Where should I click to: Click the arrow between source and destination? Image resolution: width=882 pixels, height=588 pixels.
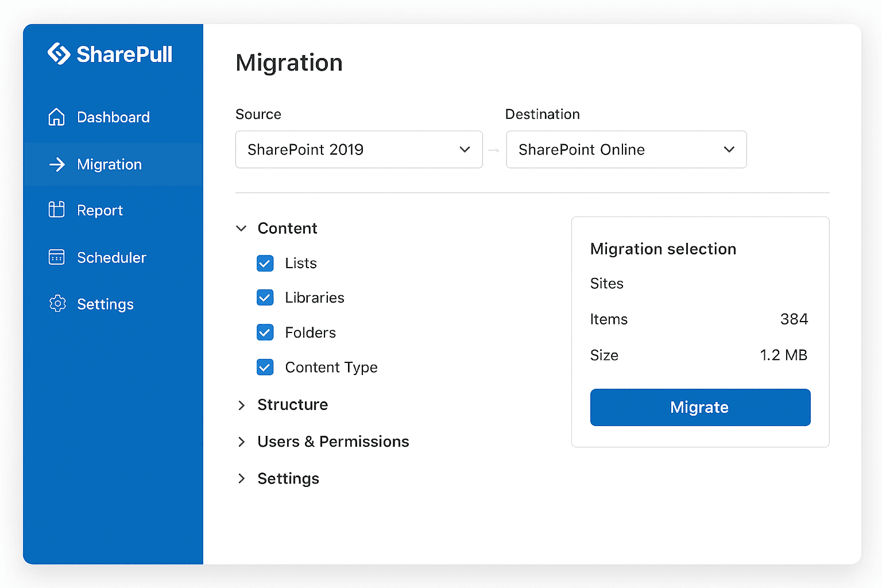point(494,150)
